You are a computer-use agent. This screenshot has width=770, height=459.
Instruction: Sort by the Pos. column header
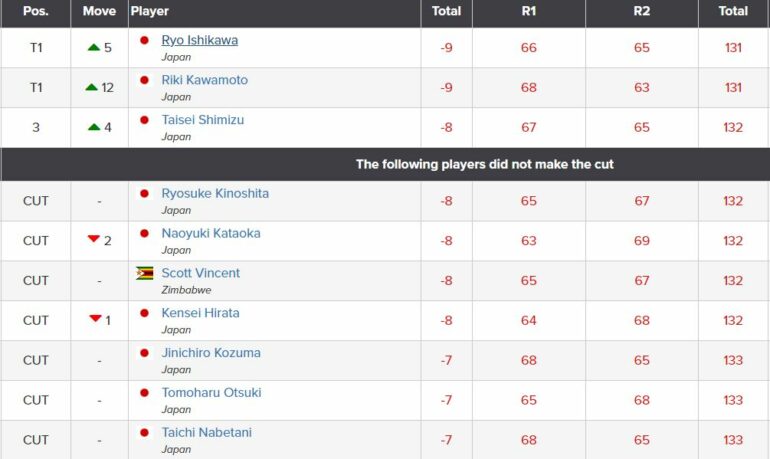(36, 11)
